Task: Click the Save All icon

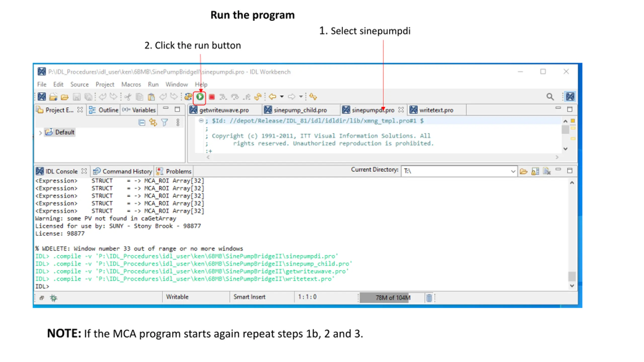Action: pyautogui.click(x=88, y=97)
